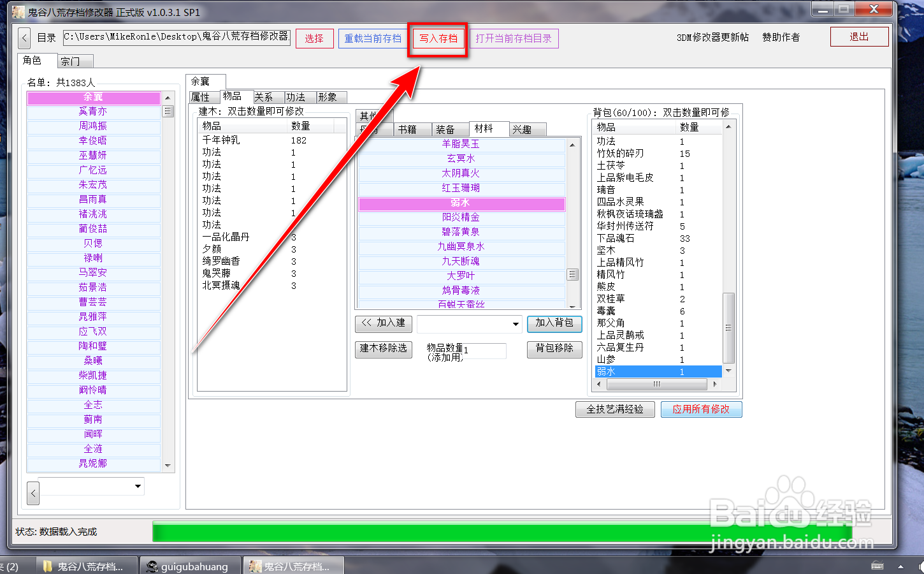This screenshot has height=574, width=924.
Task: Click 重载当前存档 to reload save
Action: coord(373,38)
